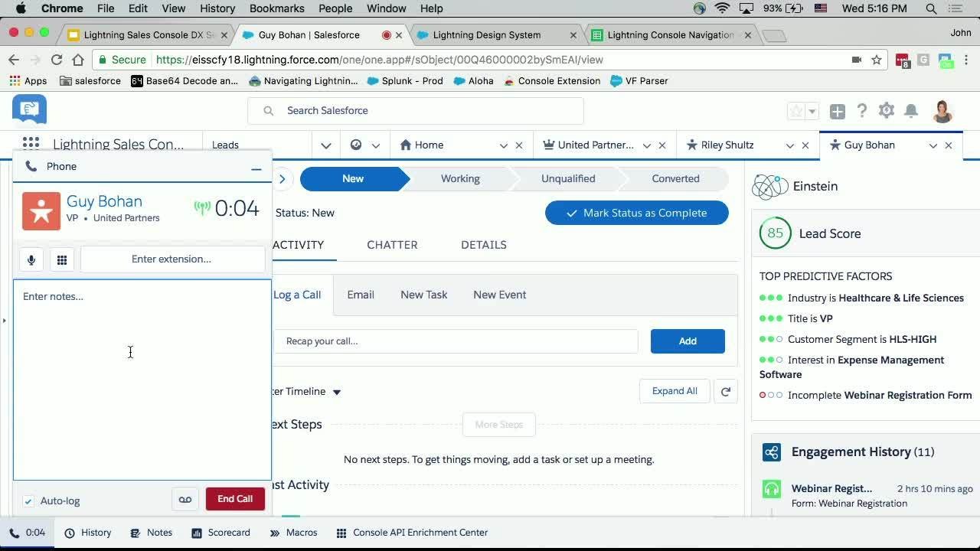Image resolution: width=980 pixels, height=551 pixels.
Task: Open the CHATTER tab
Action: pos(392,245)
